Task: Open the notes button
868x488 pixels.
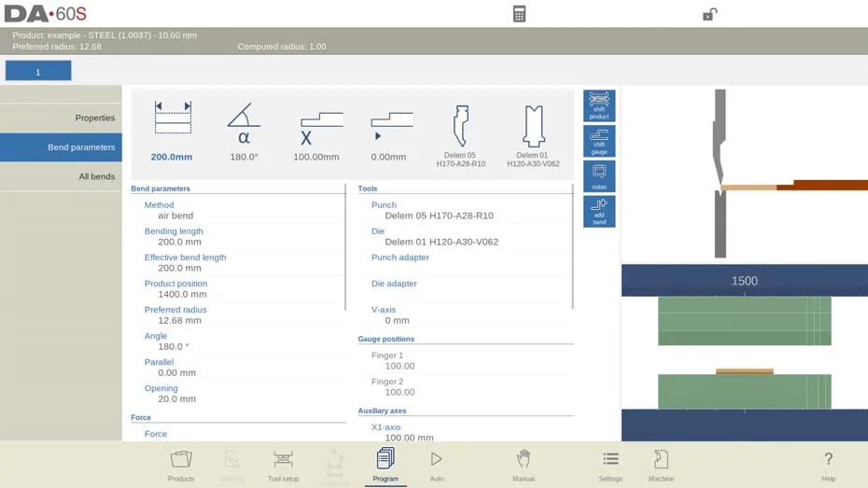Action: pyautogui.click(x=599, y=176)
